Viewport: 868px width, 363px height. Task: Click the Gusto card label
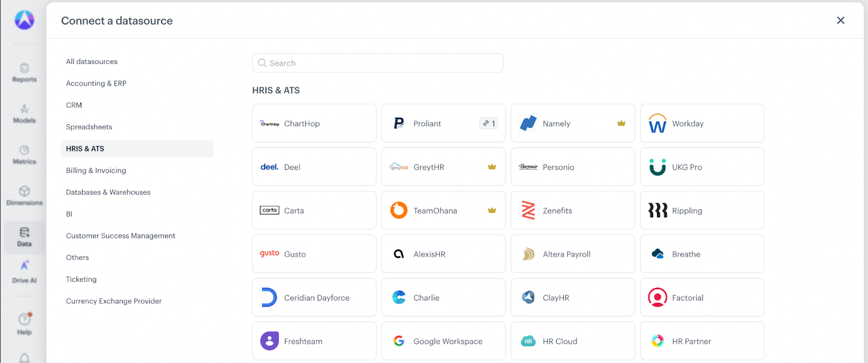click(295, 254)
